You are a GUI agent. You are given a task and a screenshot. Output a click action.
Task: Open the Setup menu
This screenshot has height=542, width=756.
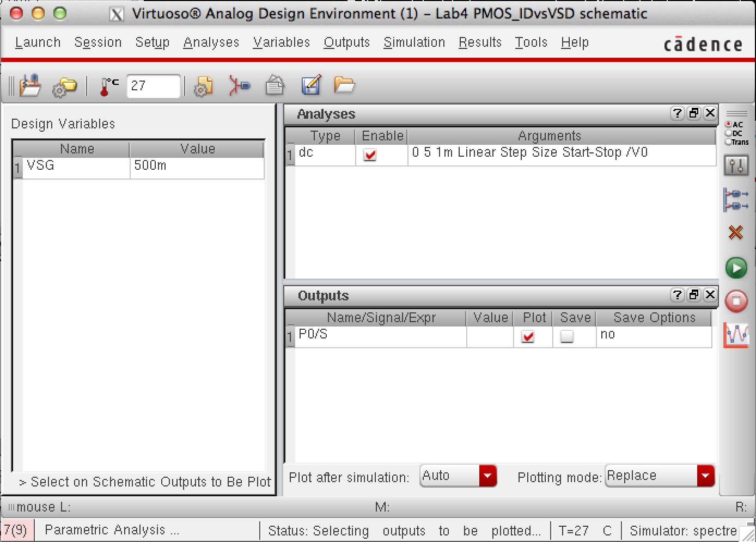pos(153,42)
